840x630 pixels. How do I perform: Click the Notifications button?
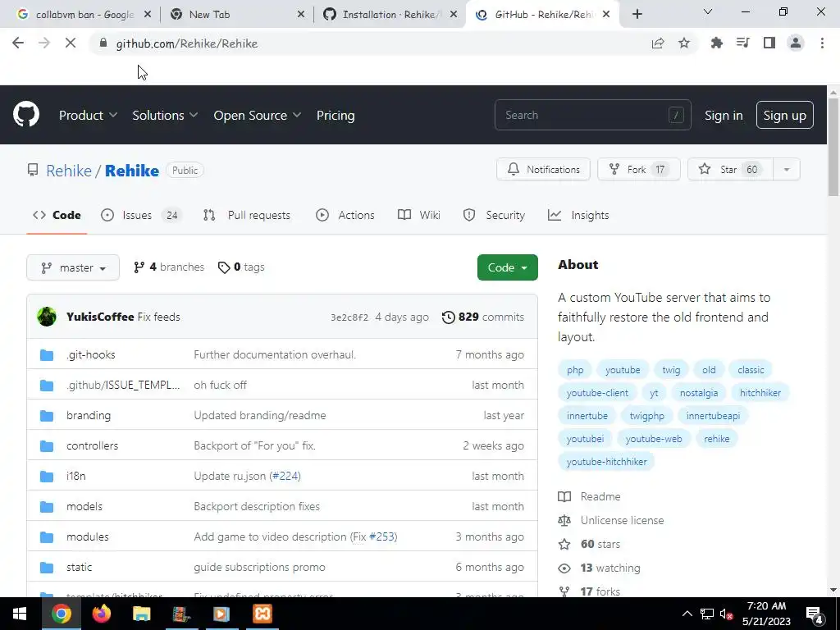pos(543,169)
